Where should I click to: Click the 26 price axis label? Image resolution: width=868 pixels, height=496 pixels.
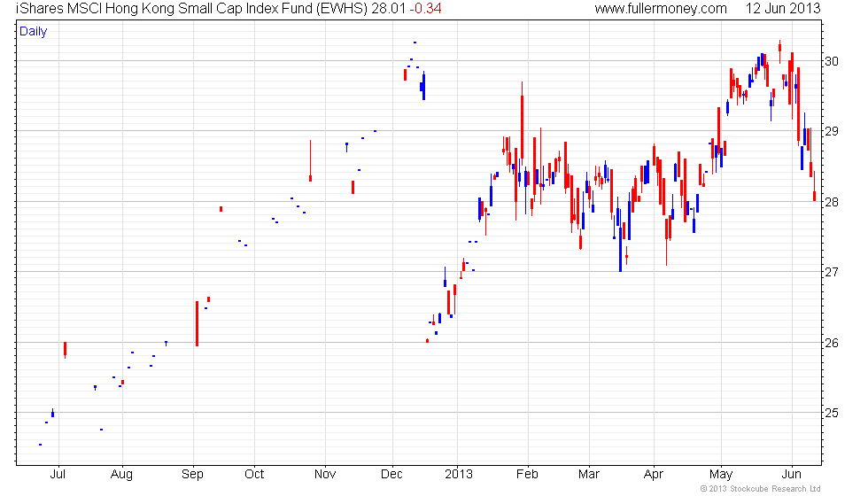[832, 343]
